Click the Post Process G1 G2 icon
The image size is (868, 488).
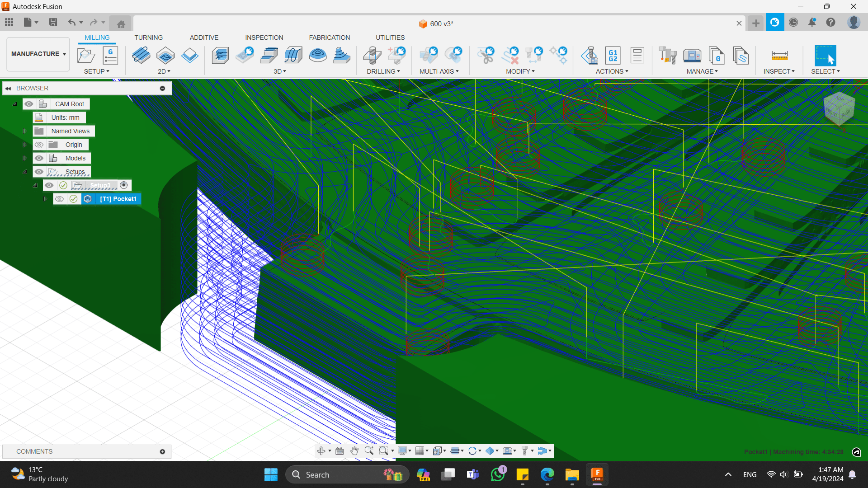tap(613, 56)
